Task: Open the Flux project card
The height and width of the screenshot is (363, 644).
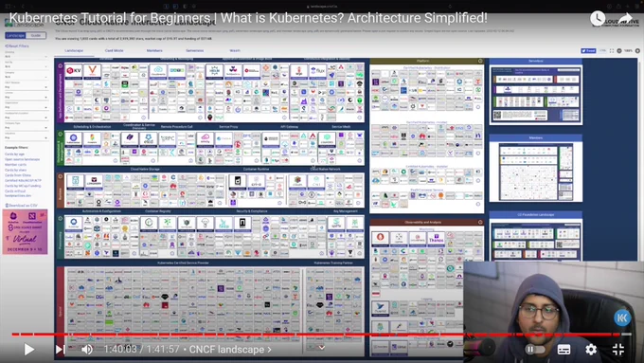Action: point(317,71)
